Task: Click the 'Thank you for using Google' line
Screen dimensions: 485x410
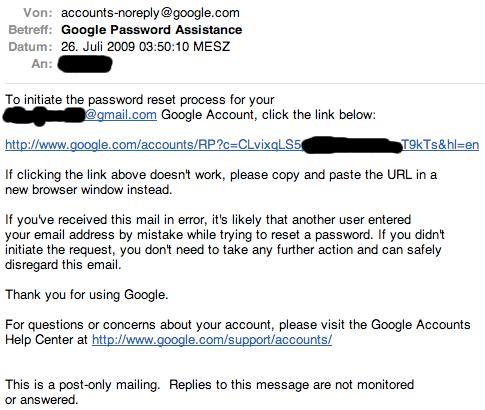Action: click(87, 295)
